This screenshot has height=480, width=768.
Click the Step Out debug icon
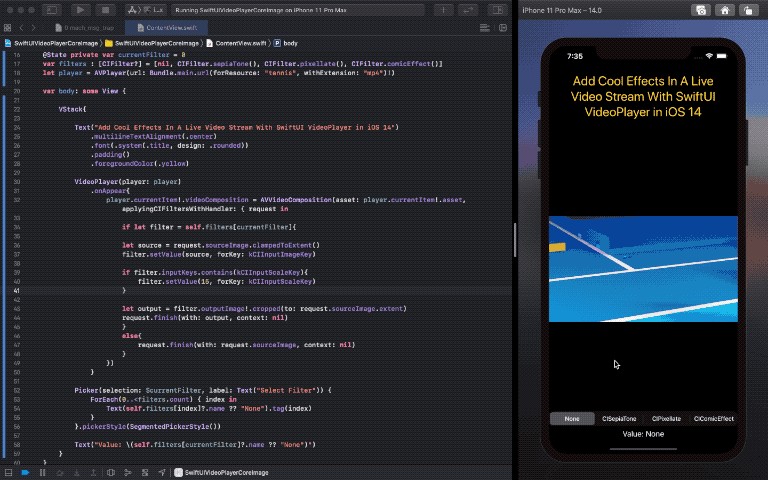(94, 473)
